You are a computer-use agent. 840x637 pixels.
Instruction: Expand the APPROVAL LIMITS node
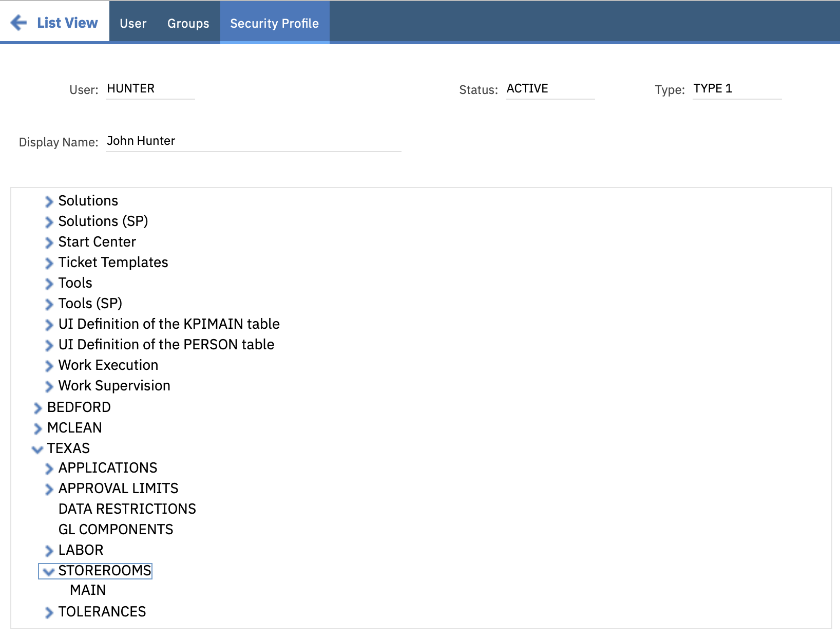pos(48,489)
